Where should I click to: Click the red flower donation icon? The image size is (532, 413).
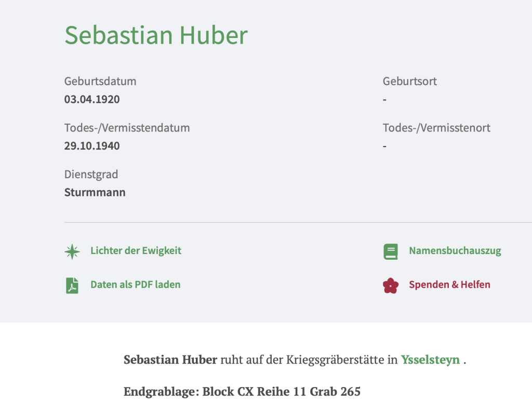[390, 285]
